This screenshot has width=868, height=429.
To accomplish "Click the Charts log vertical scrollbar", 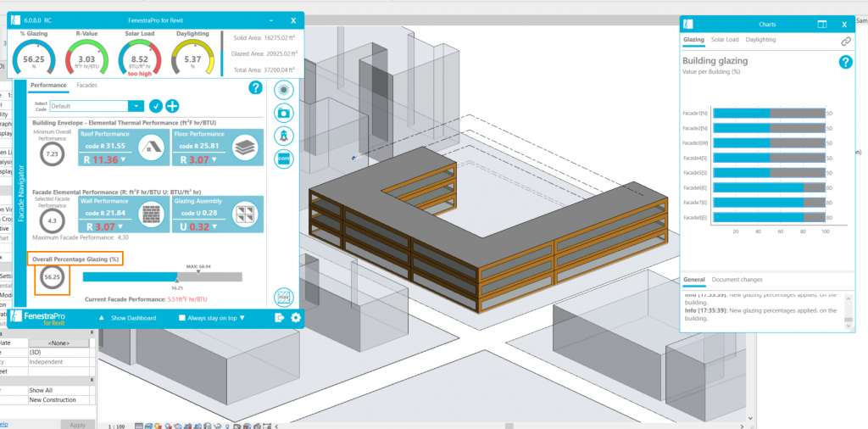I will coord(848,312).
